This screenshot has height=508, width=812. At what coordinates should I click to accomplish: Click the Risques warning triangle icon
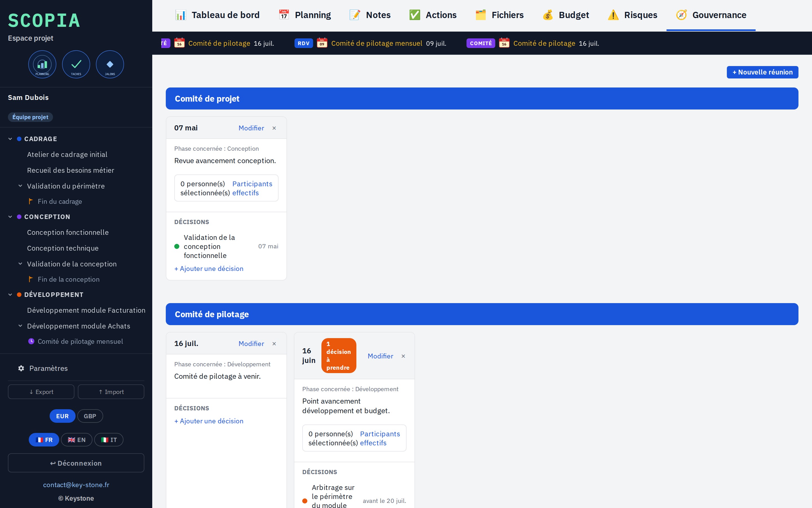click(x=613, y=15)
